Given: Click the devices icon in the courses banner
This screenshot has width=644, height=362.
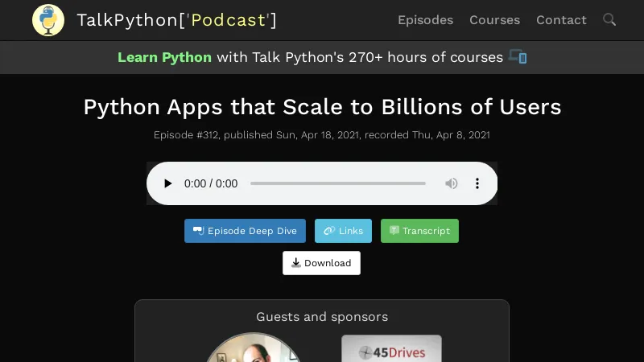Looking at the screenshot, I should (x=518, y=57).
